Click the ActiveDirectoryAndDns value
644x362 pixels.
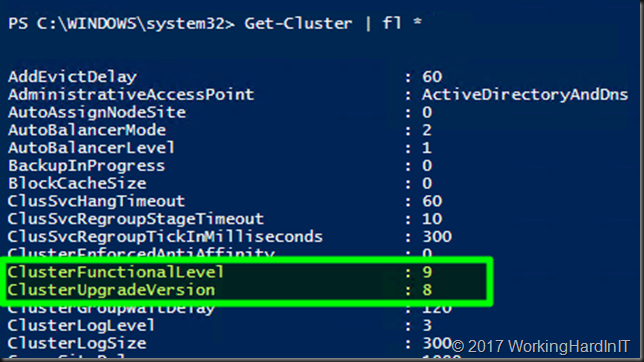(525, 95)
